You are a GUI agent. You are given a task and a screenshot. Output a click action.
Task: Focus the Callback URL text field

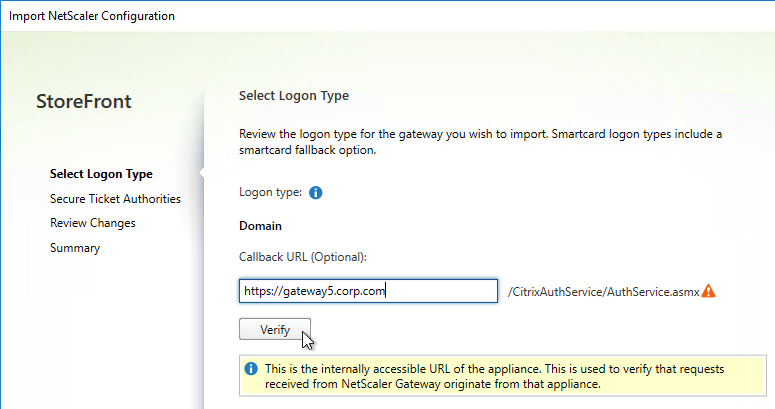coord(368,291)
